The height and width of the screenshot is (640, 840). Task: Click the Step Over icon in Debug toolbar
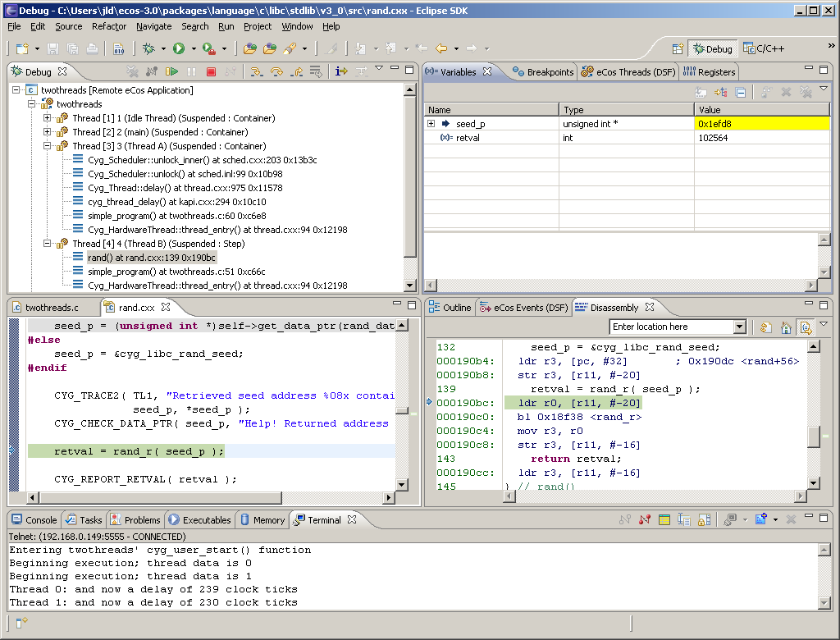pos(276,71)
